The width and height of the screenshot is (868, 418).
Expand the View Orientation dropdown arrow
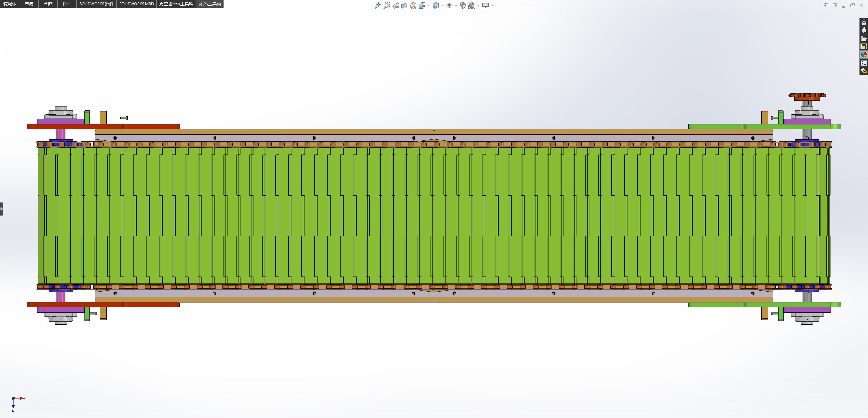click(429, 6)
